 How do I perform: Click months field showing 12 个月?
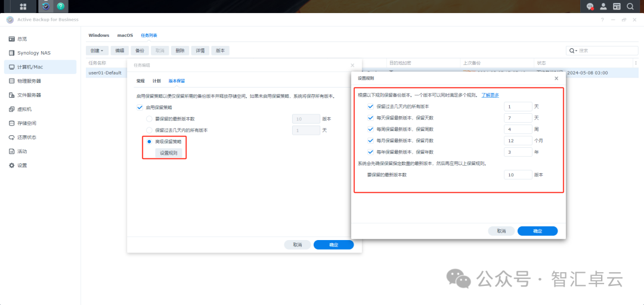pos(518,141)
